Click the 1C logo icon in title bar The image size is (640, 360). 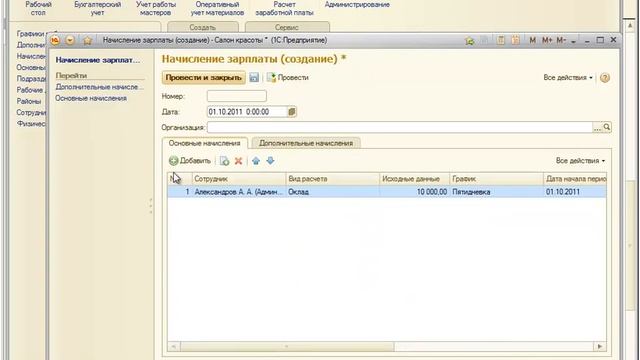tap(55, 40)
